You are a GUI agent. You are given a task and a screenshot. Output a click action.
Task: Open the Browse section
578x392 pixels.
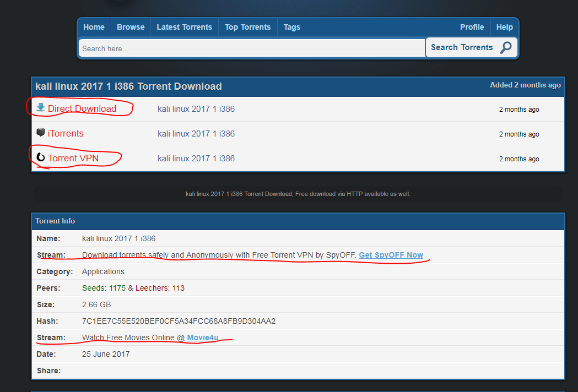coord(131,26)
